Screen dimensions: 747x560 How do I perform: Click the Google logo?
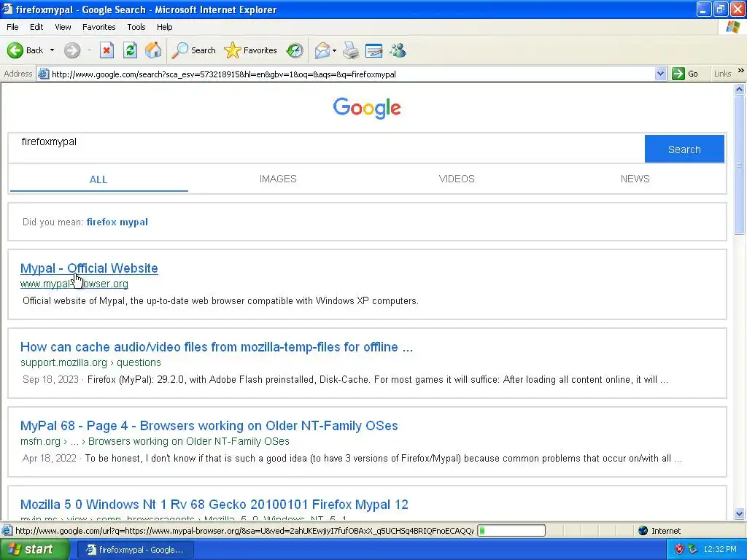[367, 108]
